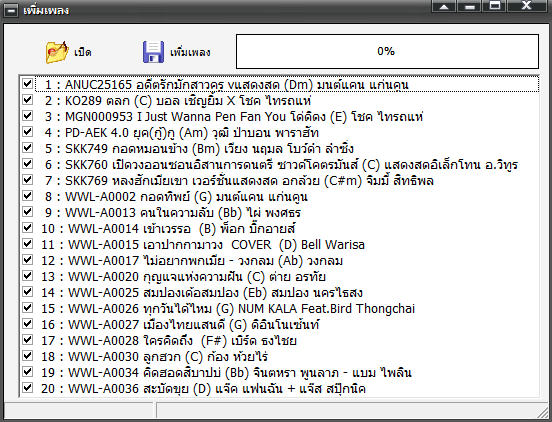Select the song row 'KO289 ตลก (C)'
The width and height of the screenshot is (552, 422).
[178, 101]
